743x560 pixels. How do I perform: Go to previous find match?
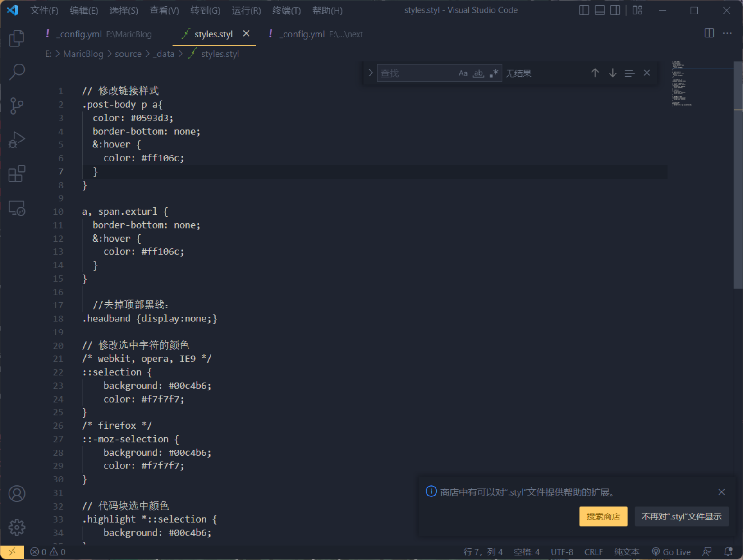point(595,73)
